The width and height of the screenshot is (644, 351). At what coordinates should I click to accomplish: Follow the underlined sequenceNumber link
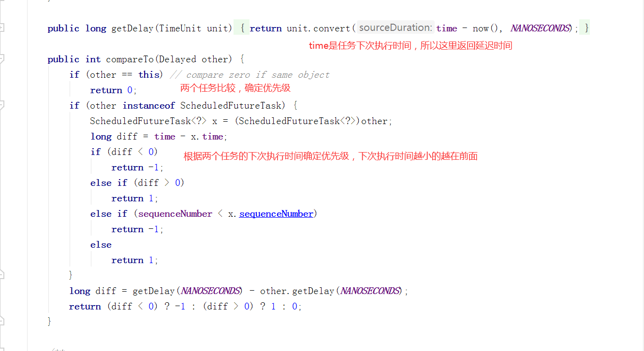point(276,214)
